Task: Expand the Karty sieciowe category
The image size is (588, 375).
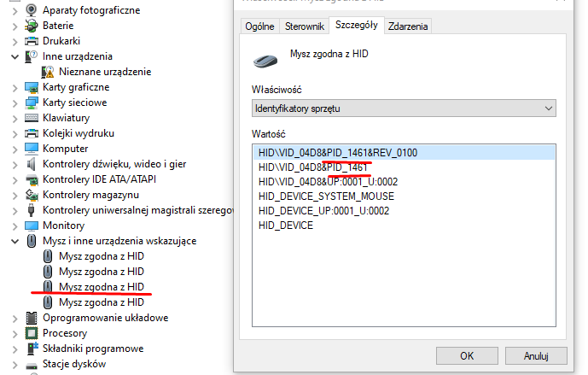Action: 15,103
